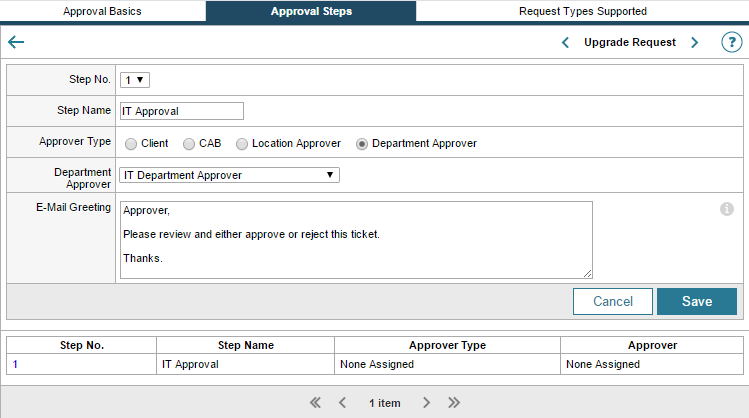Open the Step No. dropdown

click(135, 80)
